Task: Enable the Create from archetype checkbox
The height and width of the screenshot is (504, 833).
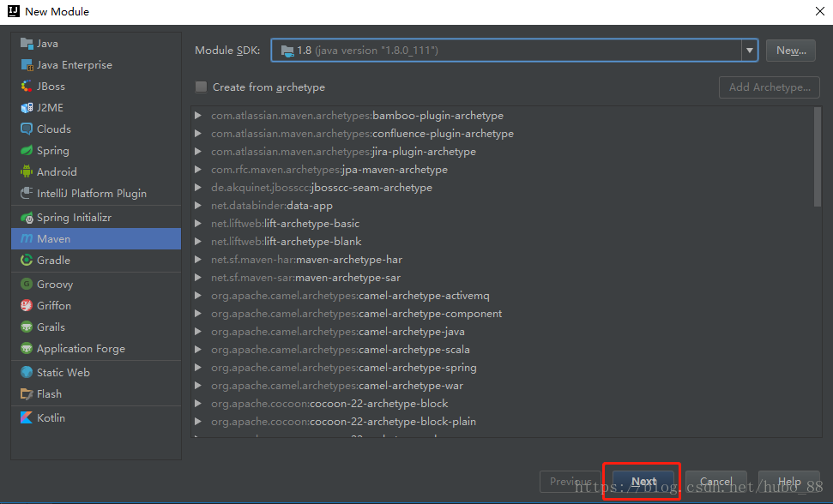Action: pyautogui.click(x=202, y=87)
